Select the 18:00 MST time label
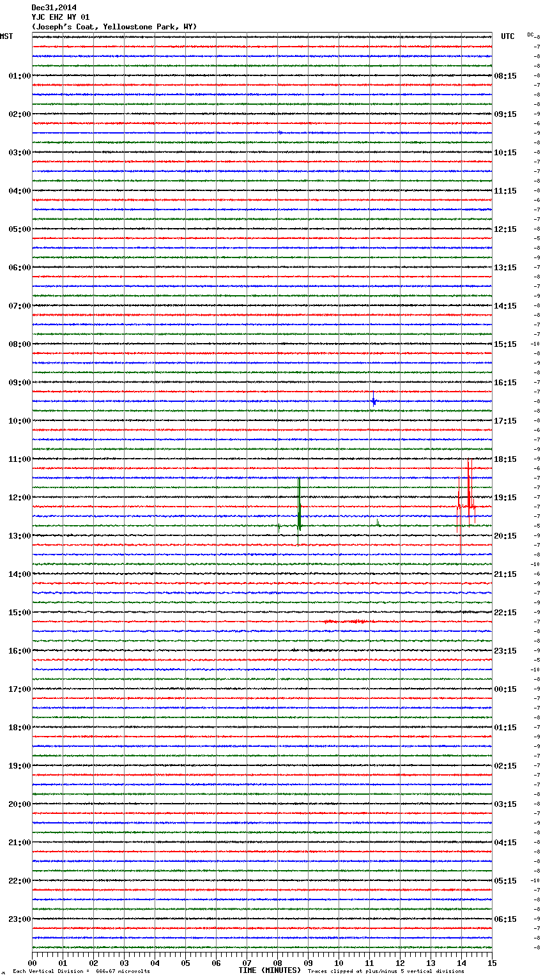543x980 pixels. point(20,728)
